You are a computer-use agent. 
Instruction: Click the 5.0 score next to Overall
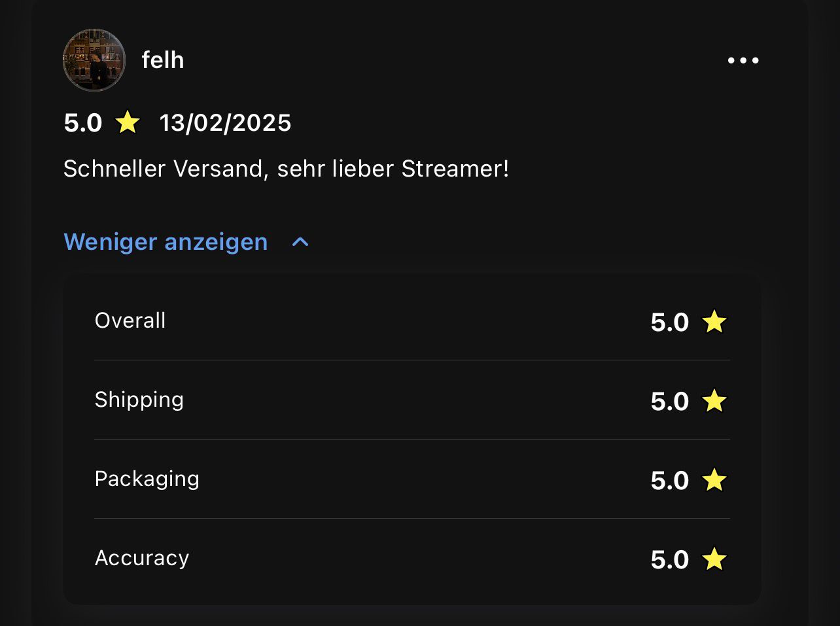[670, 322]
